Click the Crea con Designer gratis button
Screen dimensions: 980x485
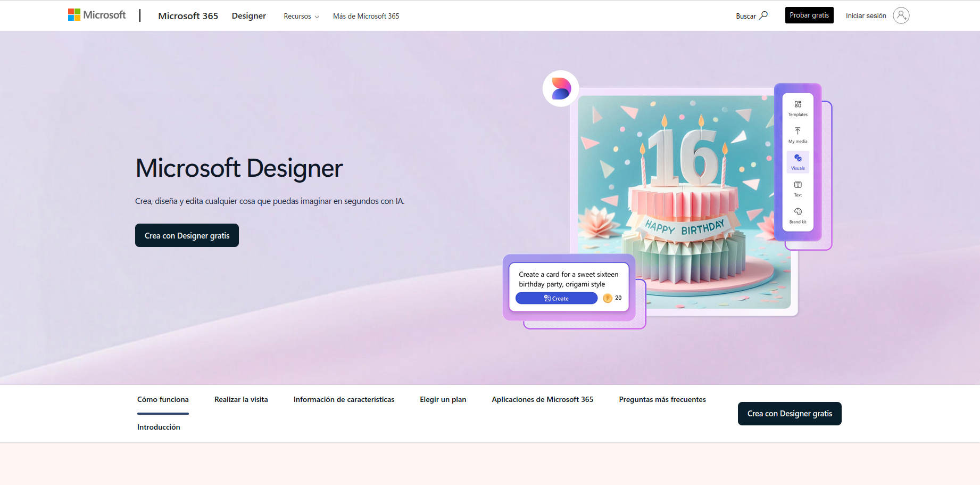(x=186, y=235)
